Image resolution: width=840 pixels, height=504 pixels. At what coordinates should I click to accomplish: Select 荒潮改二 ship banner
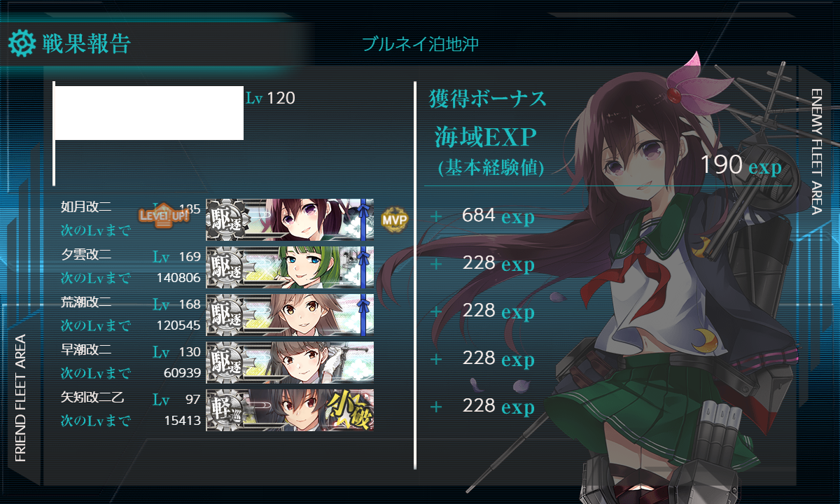290,315
